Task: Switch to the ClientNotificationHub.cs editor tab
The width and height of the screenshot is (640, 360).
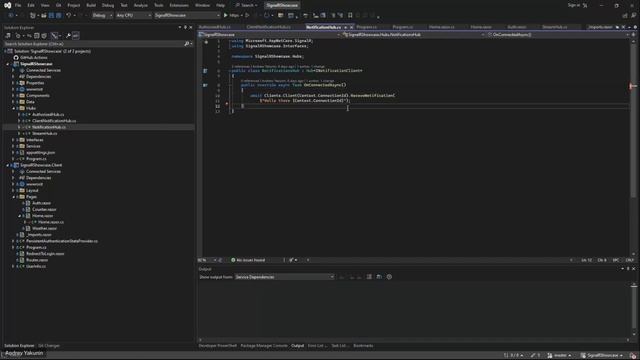Action: 269,27
